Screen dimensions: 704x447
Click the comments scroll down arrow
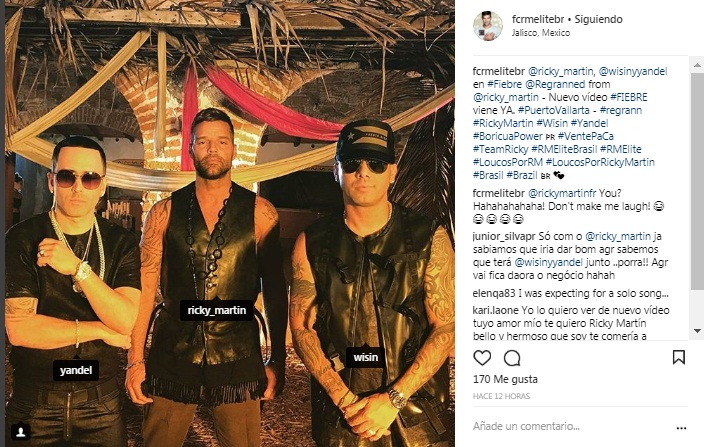tap(697, 331)
